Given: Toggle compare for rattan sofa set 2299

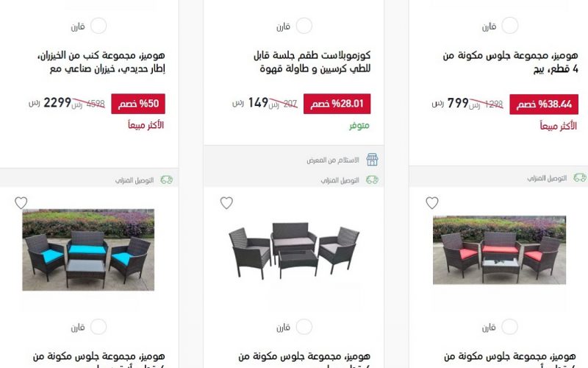Looking at the screenshot, I should pyautogui.click(x=98, y=26).
